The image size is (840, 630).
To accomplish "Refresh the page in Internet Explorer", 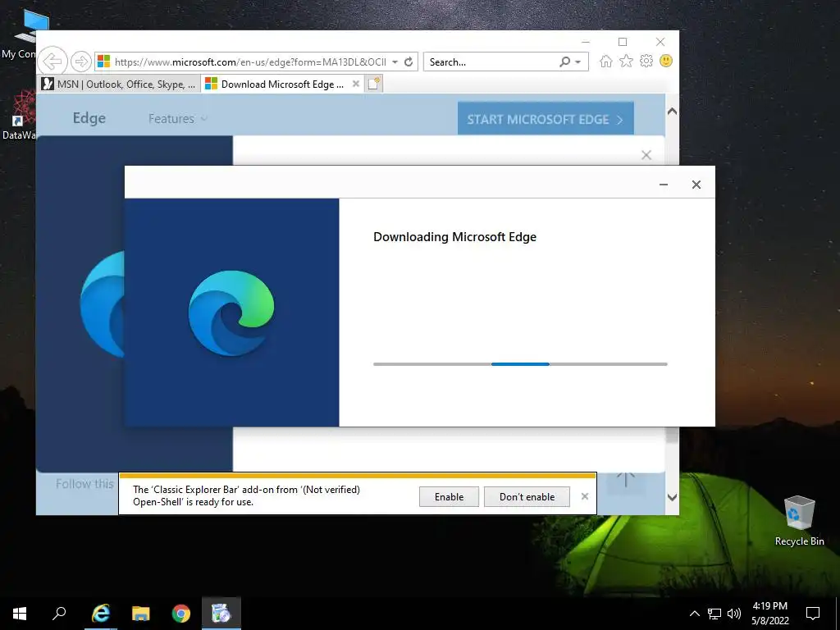I will tap(409, 62).
